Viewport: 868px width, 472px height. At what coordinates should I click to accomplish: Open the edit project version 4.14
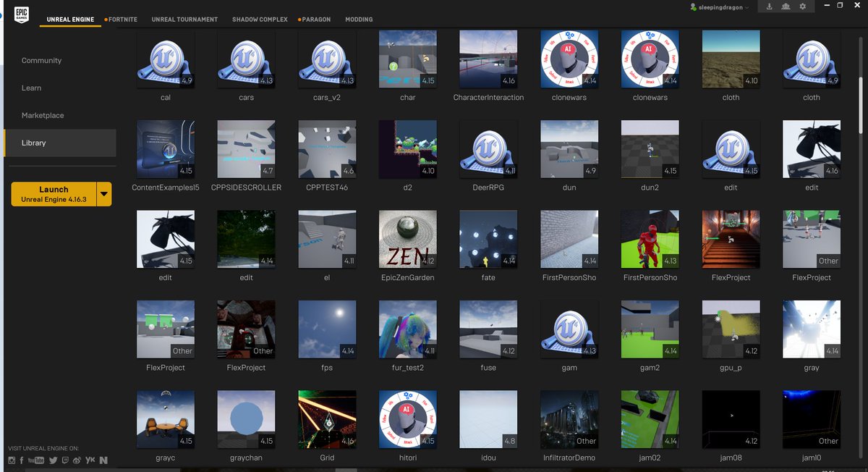(246, 240)
